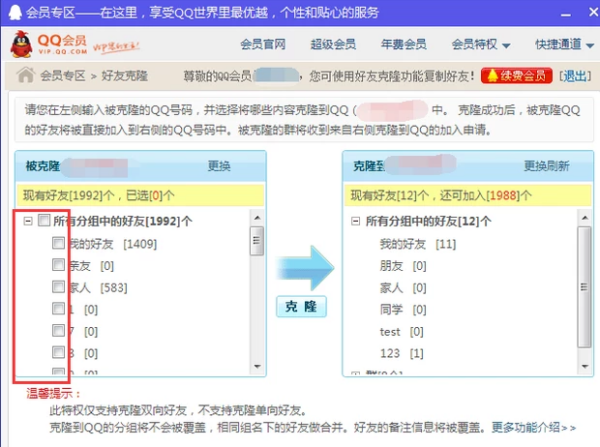This screenshot has width=600, height=447.
Task: Open the 会员官网 navigation item
Action: (263, 44)
